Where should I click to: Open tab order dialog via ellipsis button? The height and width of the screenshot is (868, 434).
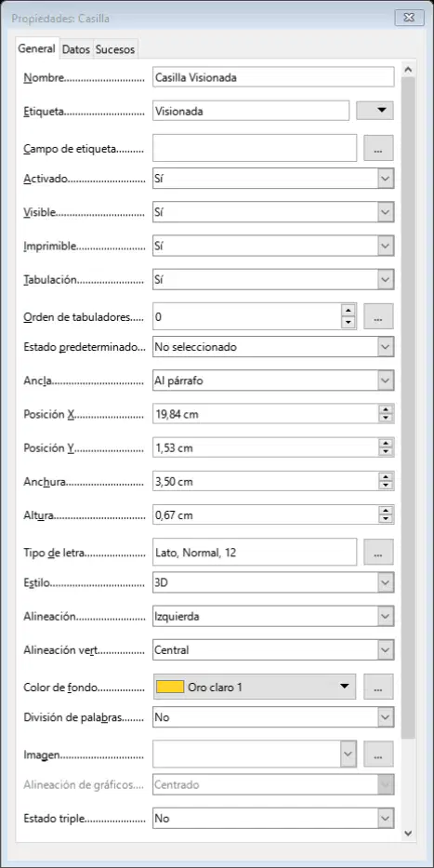click(x=378, y=316)
